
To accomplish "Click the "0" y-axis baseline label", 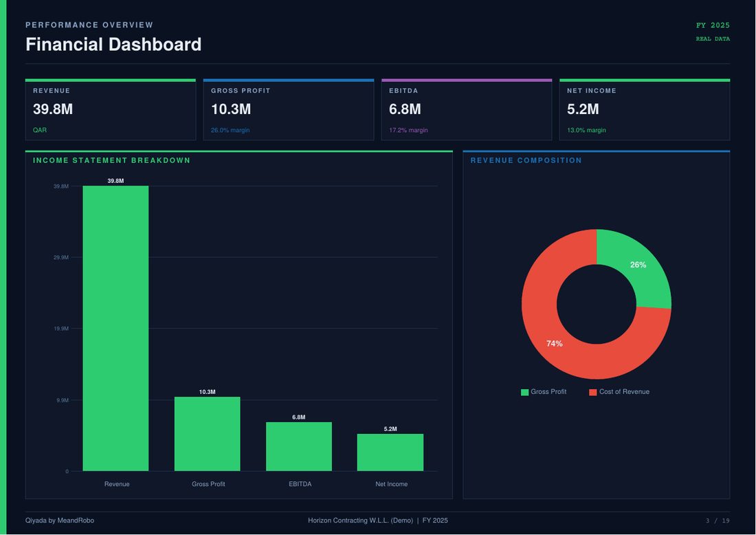I will tap(67, 471).
